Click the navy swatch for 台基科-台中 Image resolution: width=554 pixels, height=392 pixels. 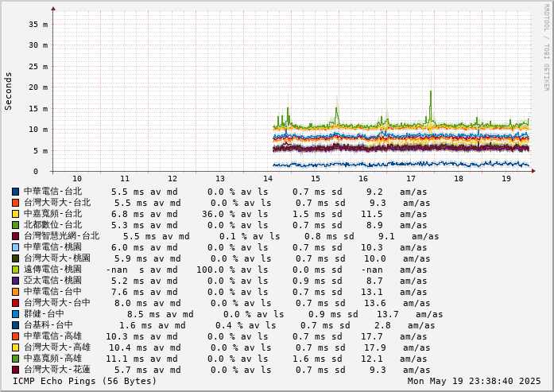16,325
